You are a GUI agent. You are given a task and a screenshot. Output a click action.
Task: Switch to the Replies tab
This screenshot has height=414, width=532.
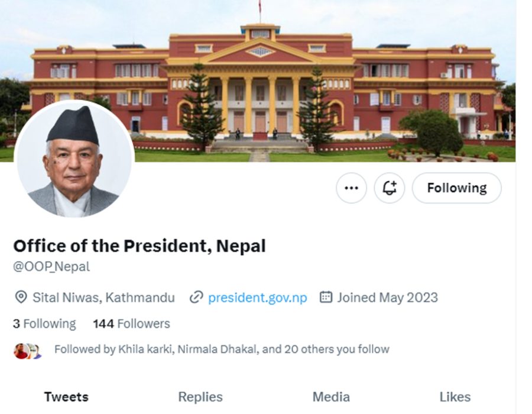click(200, 396)
